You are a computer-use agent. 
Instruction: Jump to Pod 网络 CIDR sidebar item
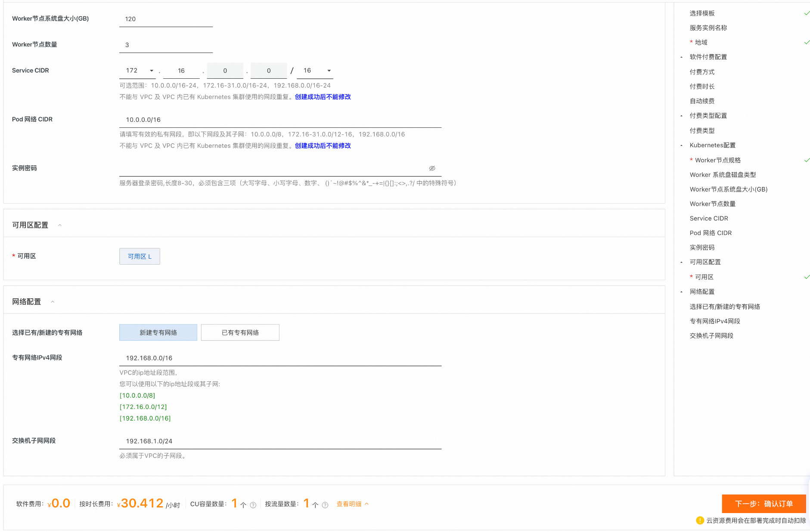[x=711, y=233]
